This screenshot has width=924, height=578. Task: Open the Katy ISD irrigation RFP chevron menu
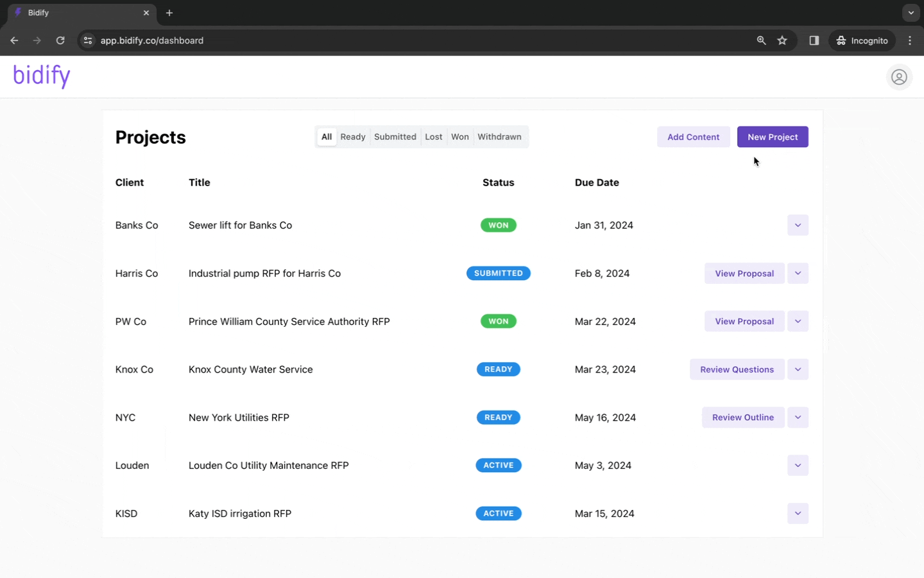[798, 513]
